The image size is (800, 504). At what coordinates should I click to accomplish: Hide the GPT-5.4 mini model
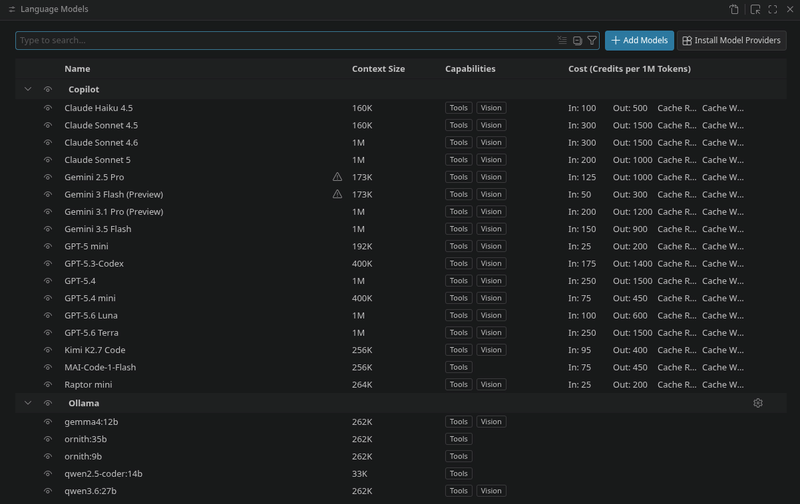pos(48,298)
